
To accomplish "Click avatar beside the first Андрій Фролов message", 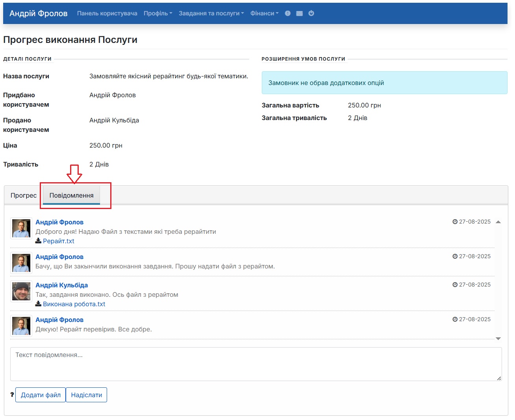I will click(x=21, y=229).
